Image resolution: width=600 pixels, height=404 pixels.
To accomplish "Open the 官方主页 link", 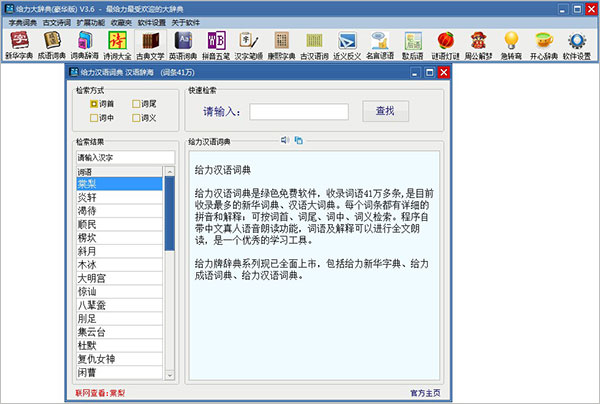I will (425, 393).
